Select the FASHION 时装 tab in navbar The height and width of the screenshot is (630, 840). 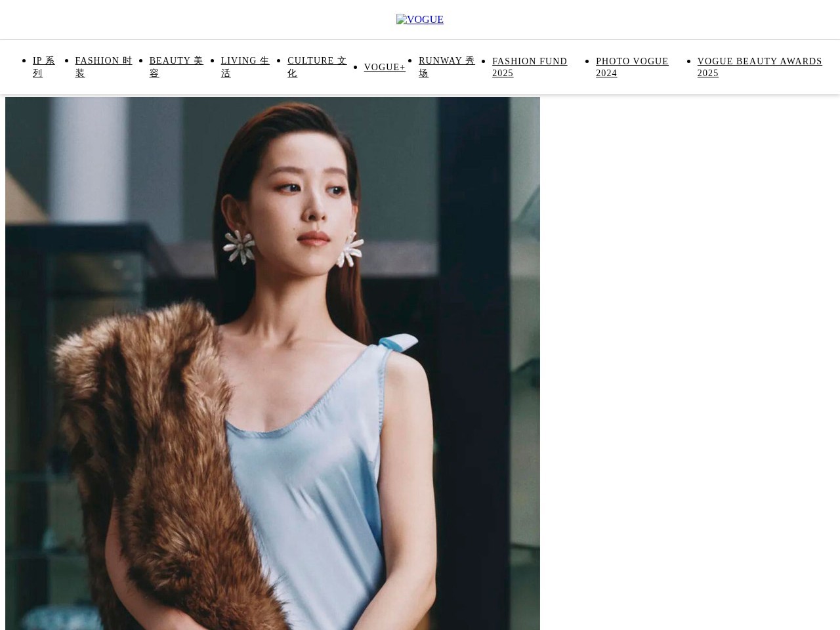click(x=103, y=66)
